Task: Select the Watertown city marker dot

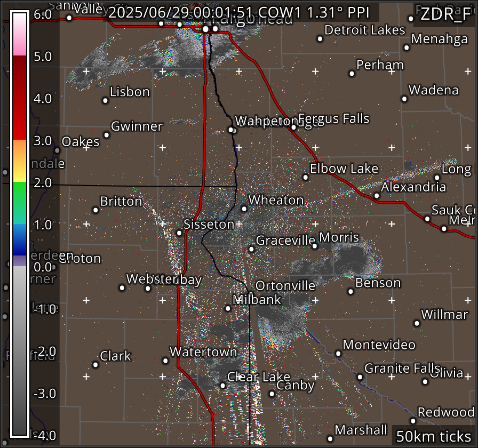Action: [165, 361]
